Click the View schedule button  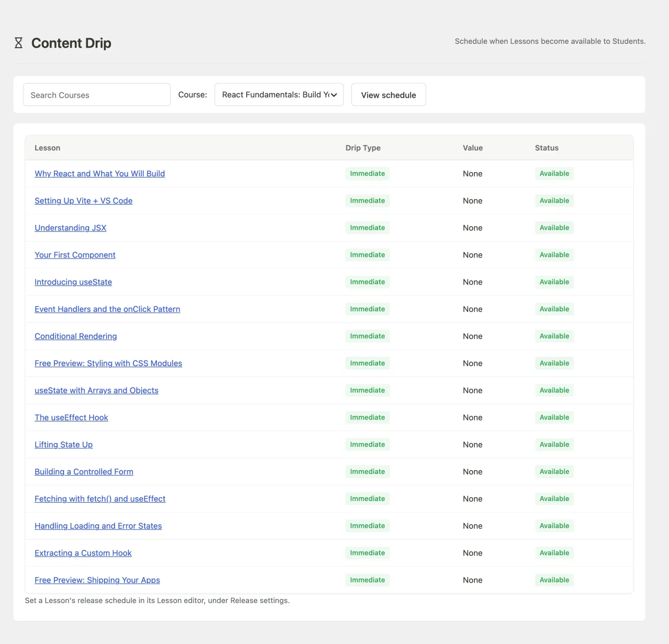[x=388, y=95]
